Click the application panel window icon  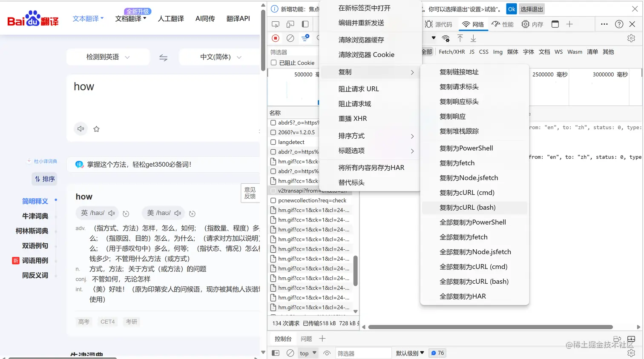(555, 24)
